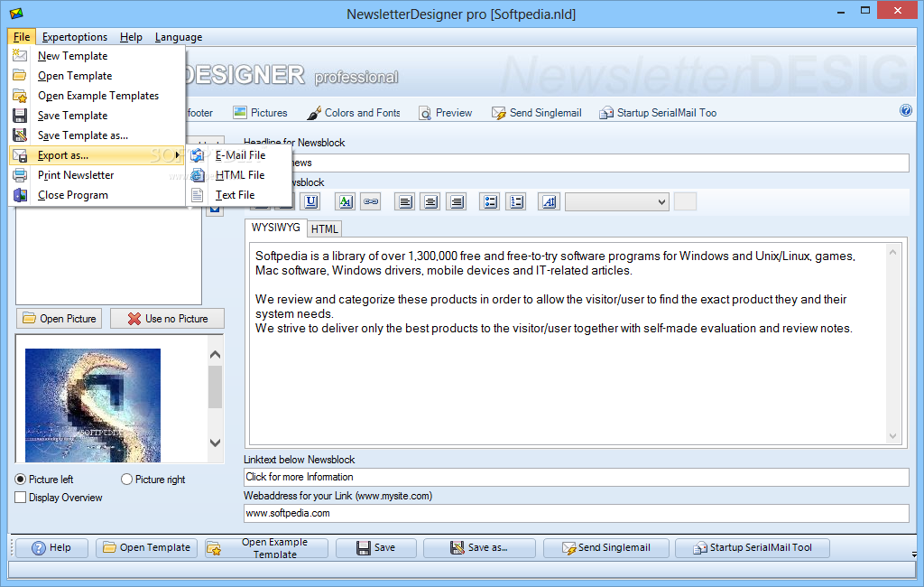Click the bottom Send Singlemail button
The width and height of the screenshot is (924, 587).
coord(605,547)
